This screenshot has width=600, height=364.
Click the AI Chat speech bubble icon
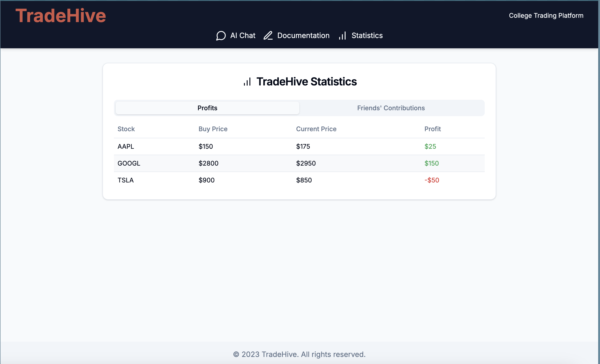tap(221, 36)
